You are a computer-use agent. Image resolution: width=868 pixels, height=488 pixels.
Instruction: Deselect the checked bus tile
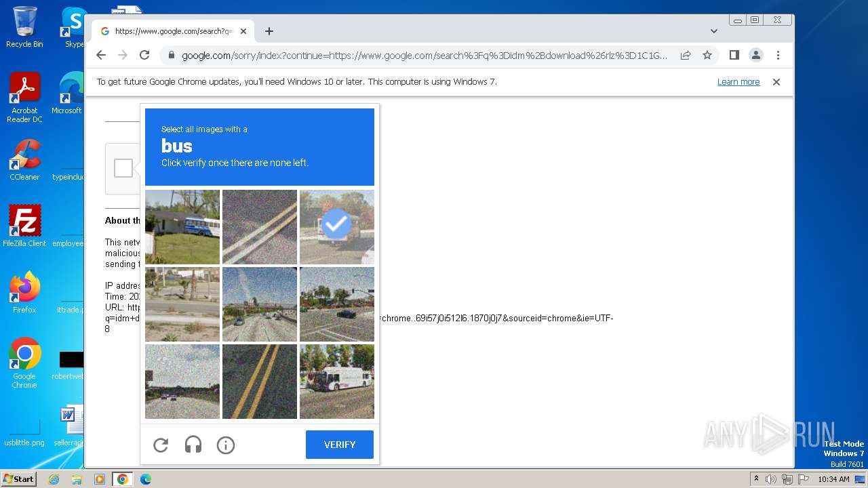(x=337, y=227)
